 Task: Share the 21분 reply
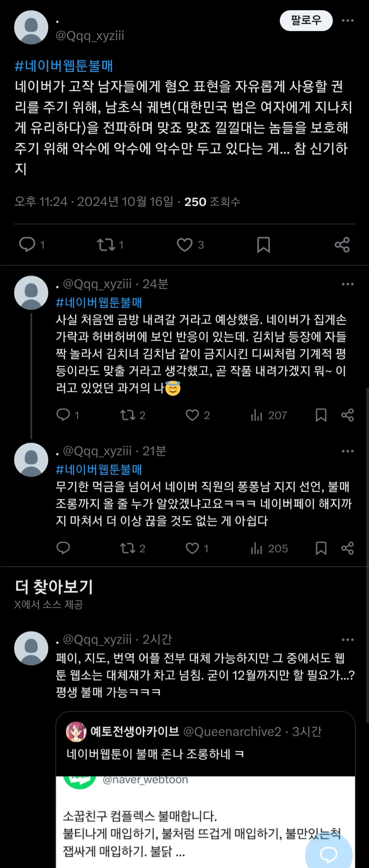click(347, 548)
